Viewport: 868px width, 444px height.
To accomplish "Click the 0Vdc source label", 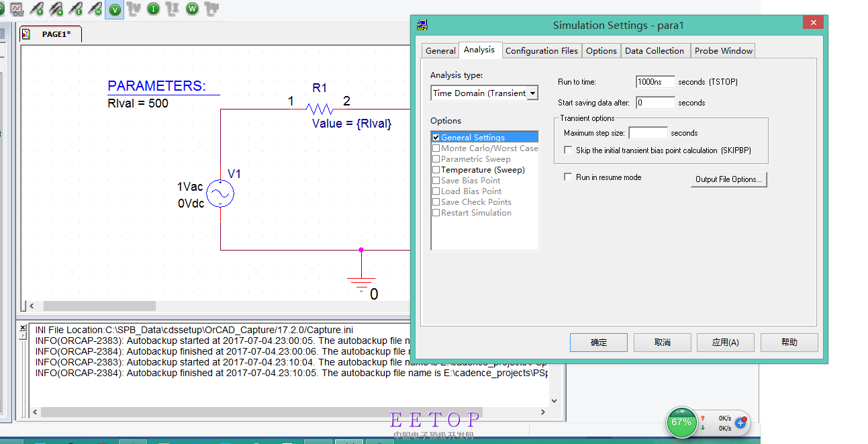I will [x=191, y=203].
